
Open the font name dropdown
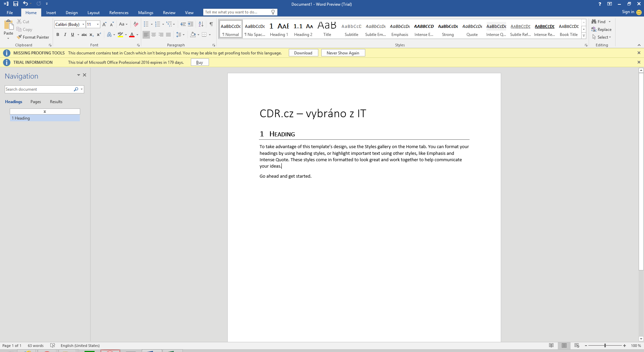tap(83, 24)
